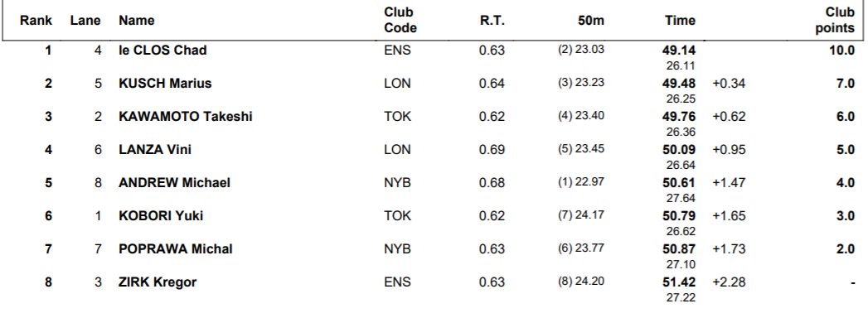Image resolution: width=868 pixels, height=318 pixels.
Task: Select POPRAWA Michal's row name
Action: (176, 249)
